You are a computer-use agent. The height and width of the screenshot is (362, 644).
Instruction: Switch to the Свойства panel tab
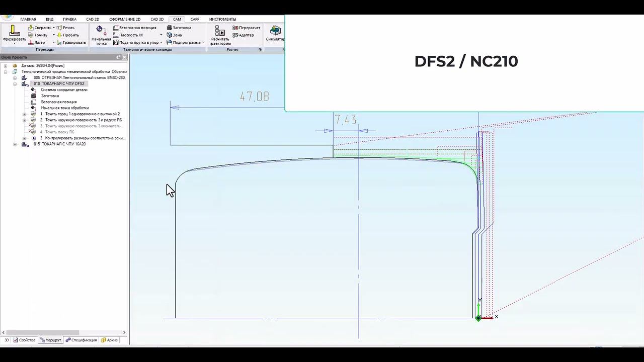point(25,340)
